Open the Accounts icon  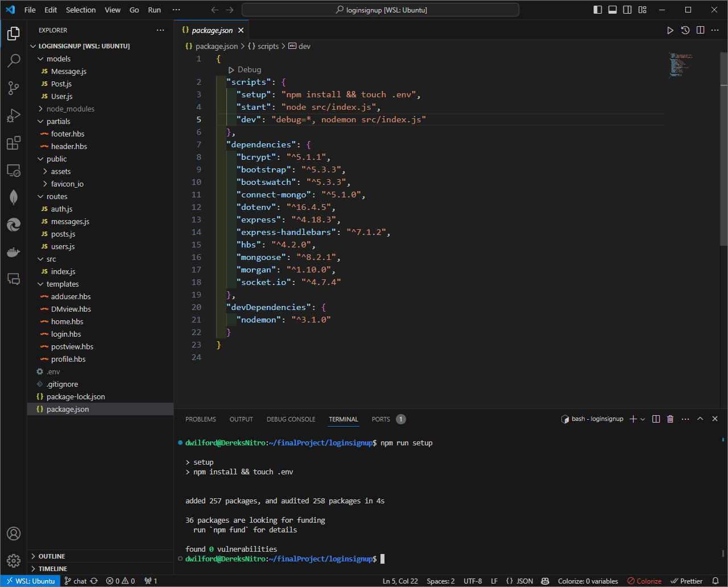click(x=14, y=534)
